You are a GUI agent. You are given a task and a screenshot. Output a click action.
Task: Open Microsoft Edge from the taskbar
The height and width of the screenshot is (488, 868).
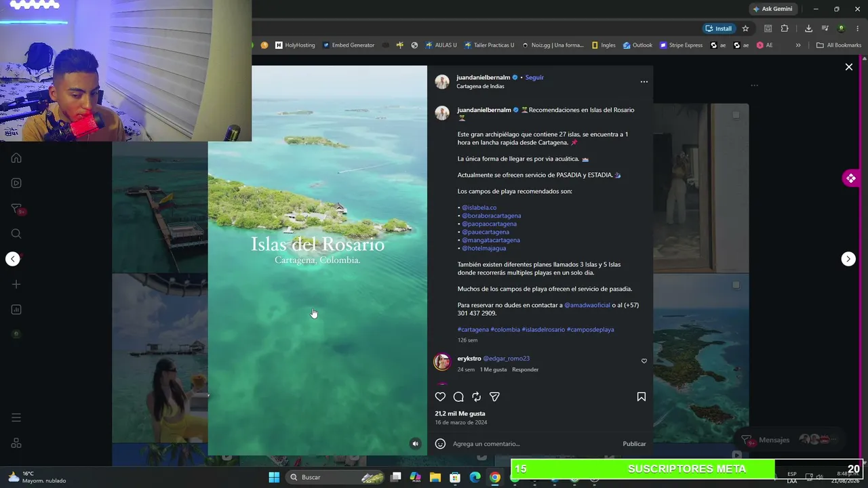point(475,477)
